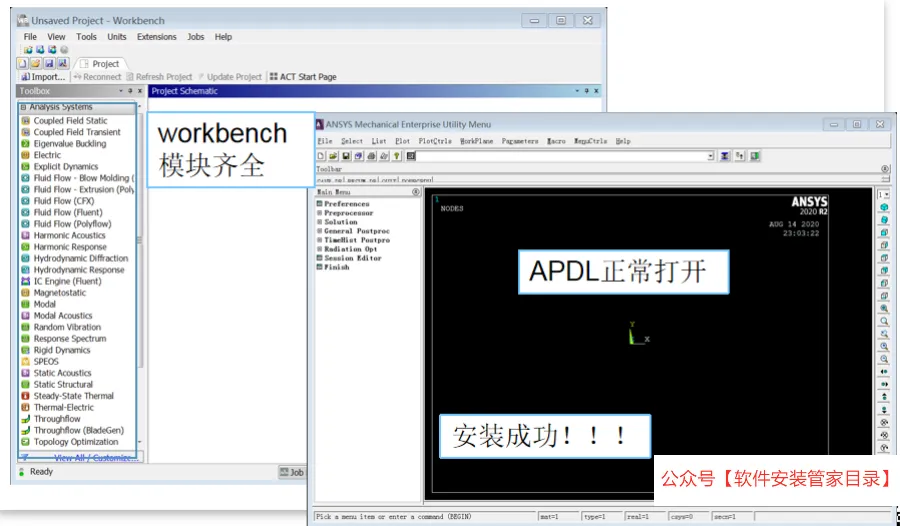This screenshot has height=526, width=900.
Task: Select Topology Optimization system
Action: coord(76,442)
